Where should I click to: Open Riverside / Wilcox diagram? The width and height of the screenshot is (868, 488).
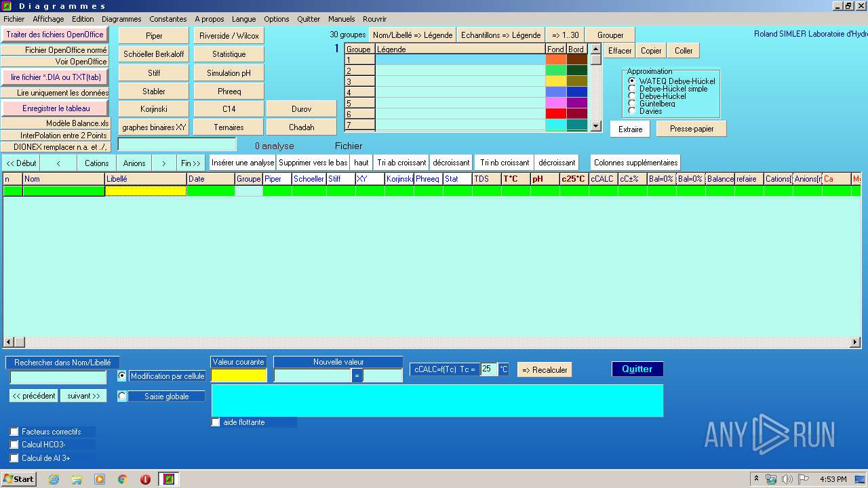coord(229,36)
